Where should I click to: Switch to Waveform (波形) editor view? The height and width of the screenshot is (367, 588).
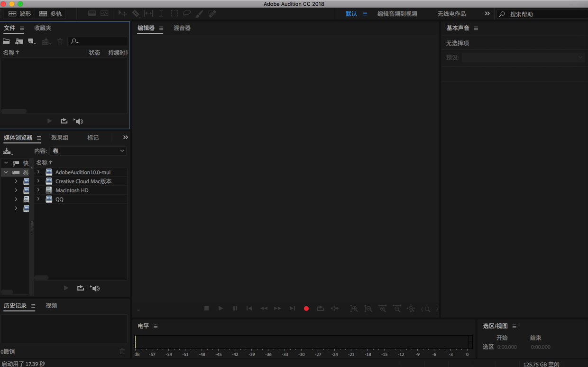pos(19,14)
